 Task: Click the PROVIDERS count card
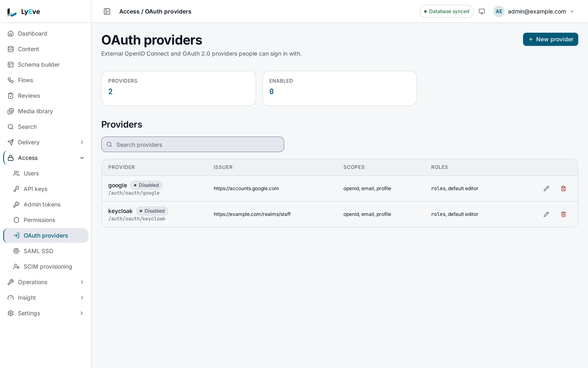pyautogui.click(x=179, y=88)
